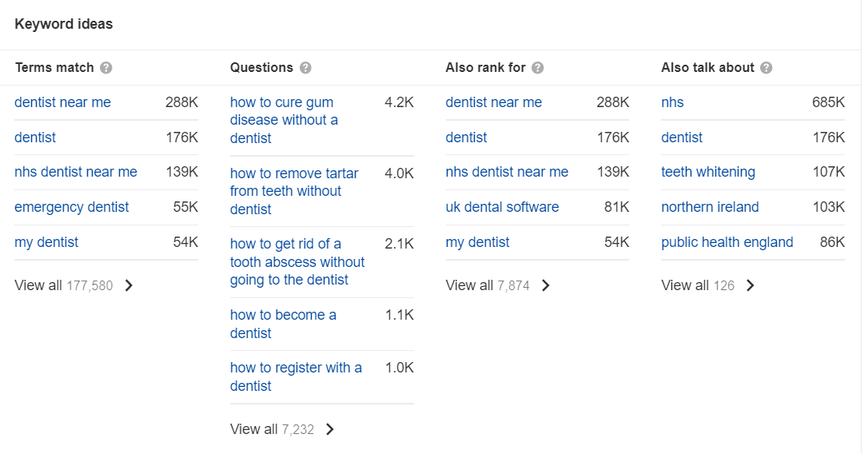This screenshot has height=454, width=868.
Task: Click 'nhs dentist near me' in Also rank for
Action: 507,172
